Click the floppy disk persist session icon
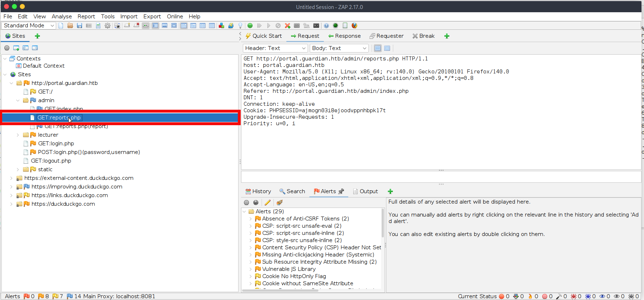 (80, 26)
